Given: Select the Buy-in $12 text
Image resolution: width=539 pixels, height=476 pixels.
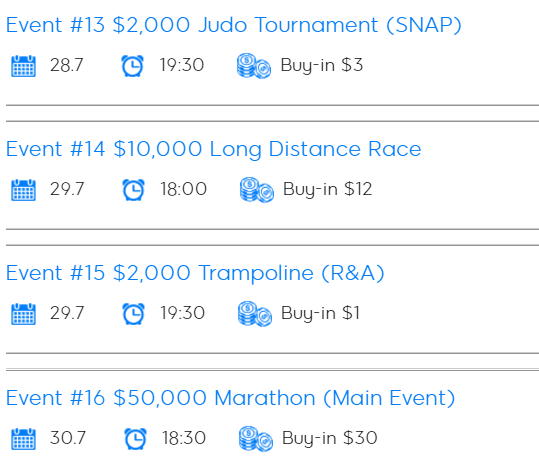Looking at the screenshot, I should click(x=327, y=190).
